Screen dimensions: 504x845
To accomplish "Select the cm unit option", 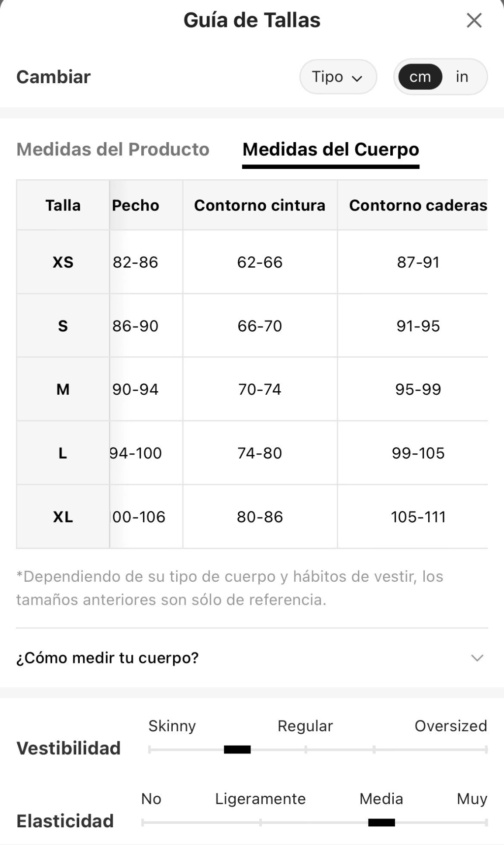I will click(x=420, y=77).
